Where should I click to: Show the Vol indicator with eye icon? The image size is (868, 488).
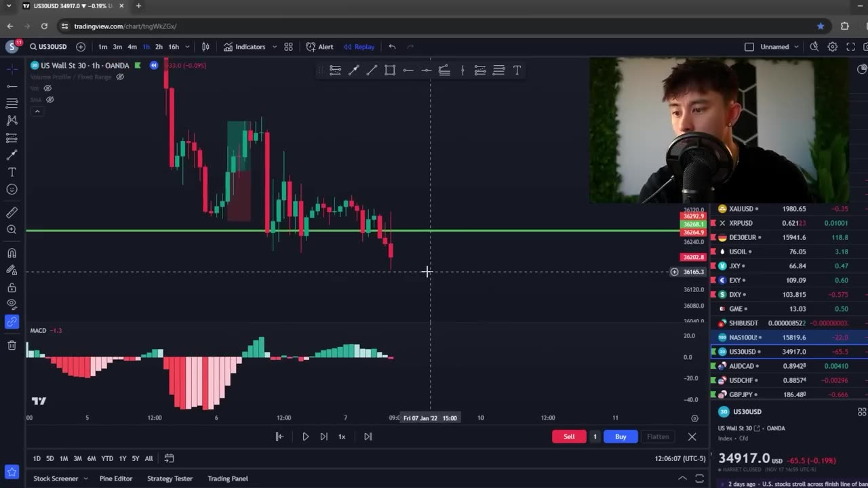[x=47, y=88]
